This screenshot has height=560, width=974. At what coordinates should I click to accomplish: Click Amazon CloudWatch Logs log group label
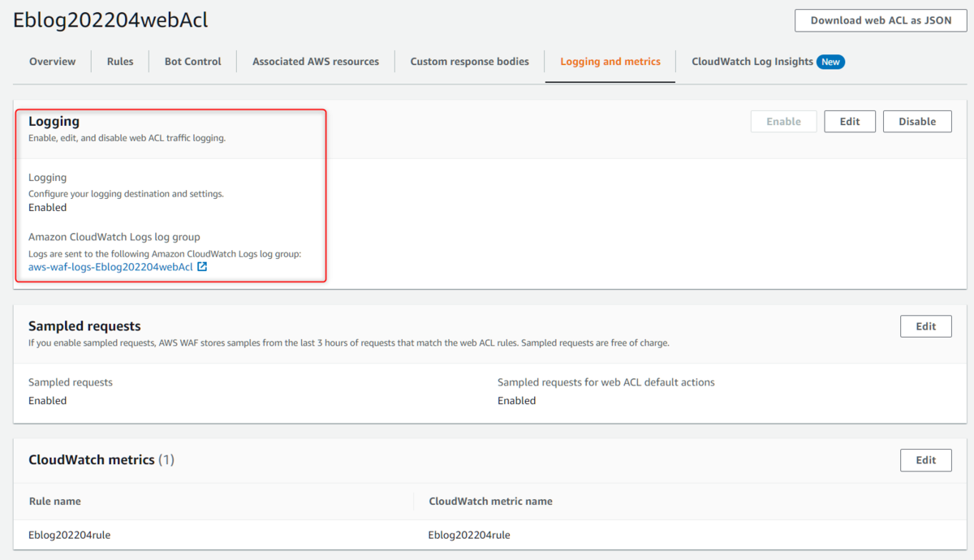coord(114,237)
